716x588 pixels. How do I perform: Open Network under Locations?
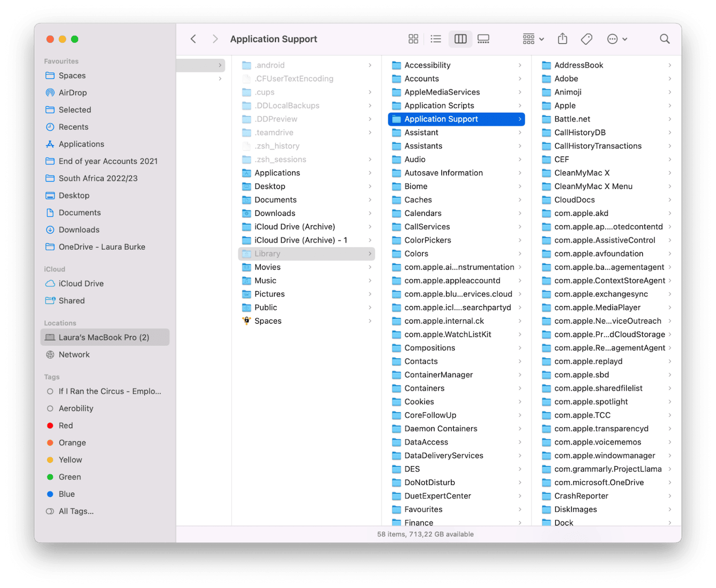pos(74,355)
